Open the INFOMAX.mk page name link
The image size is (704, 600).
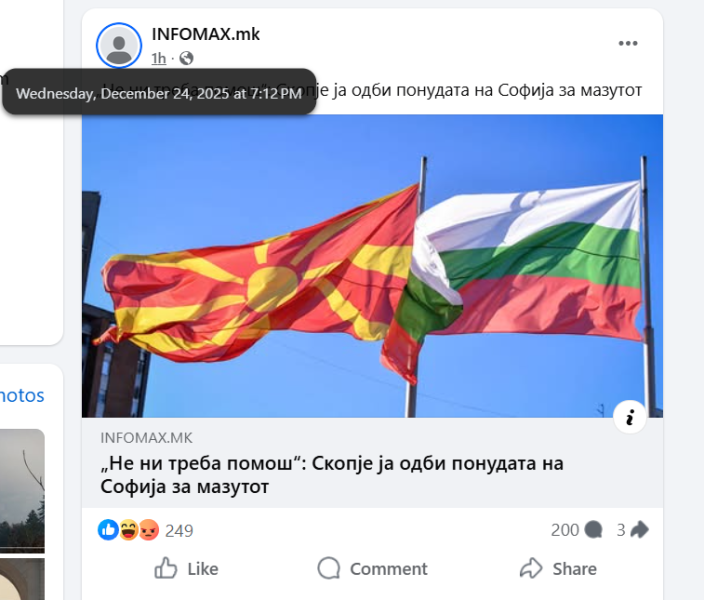206,34
